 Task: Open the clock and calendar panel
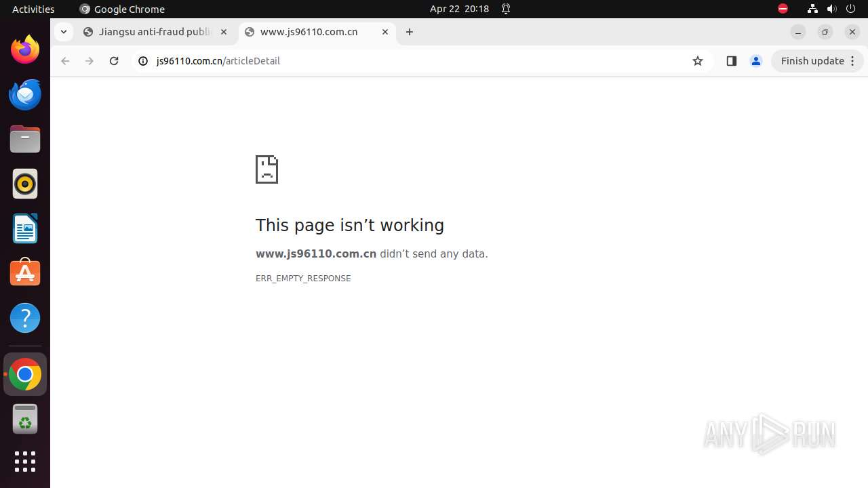coord(459,9)
